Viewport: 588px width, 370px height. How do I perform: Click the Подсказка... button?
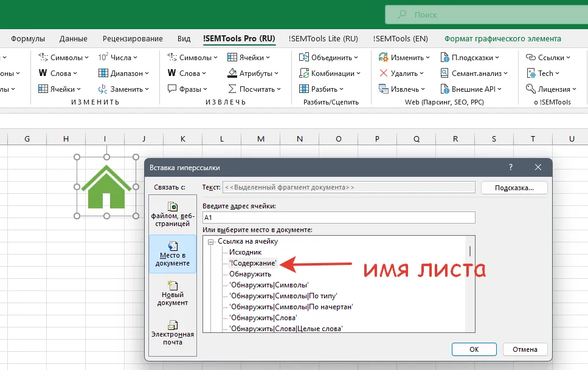tap(514, 188)
